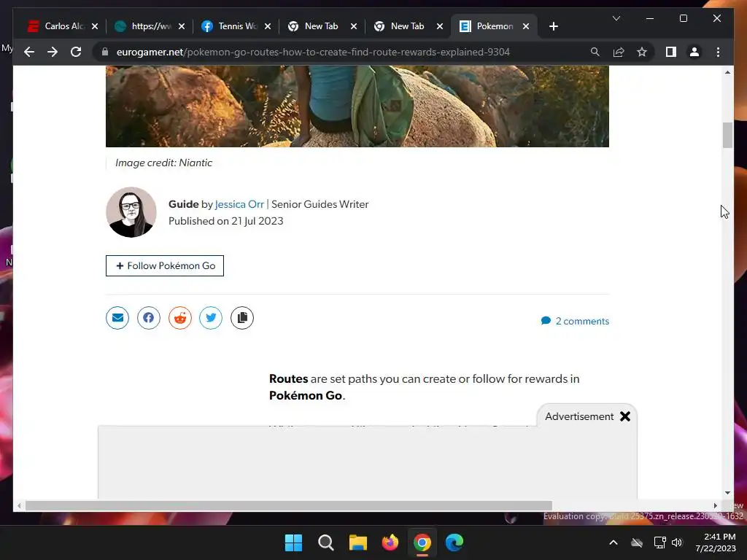Reload the Eurogamer page
The width and height of the screenshot is (747, 560).
click(x=76, y=52)
